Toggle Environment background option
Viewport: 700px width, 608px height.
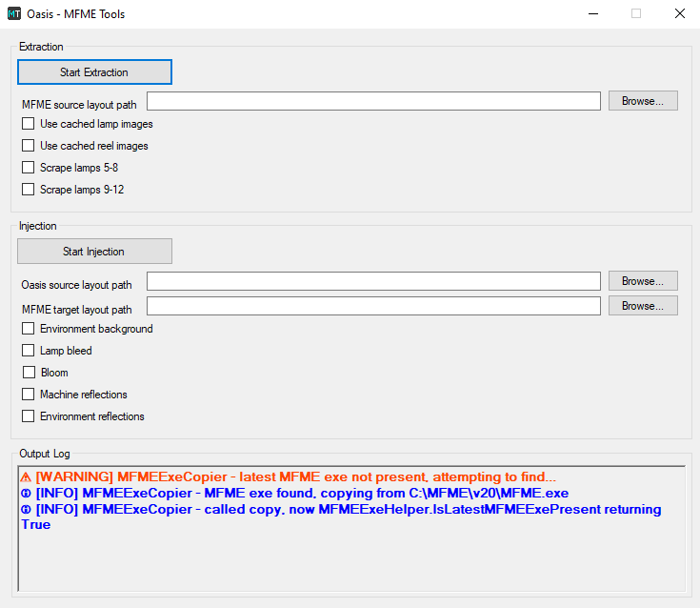(x=29, y=329)
